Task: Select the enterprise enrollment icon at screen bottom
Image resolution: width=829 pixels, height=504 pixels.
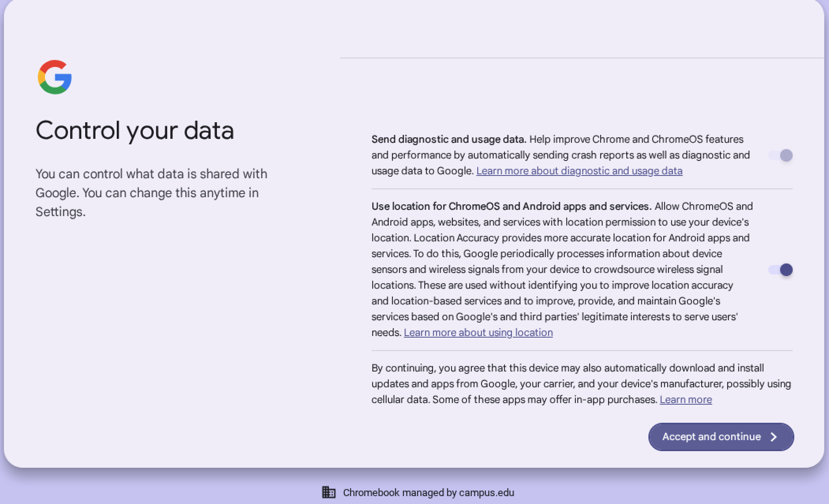Action: point(328,492)
